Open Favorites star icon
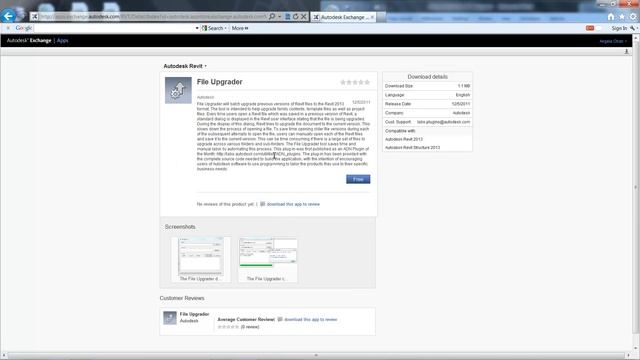Viewport: 640px width, 360px height. tap(622, 16)
